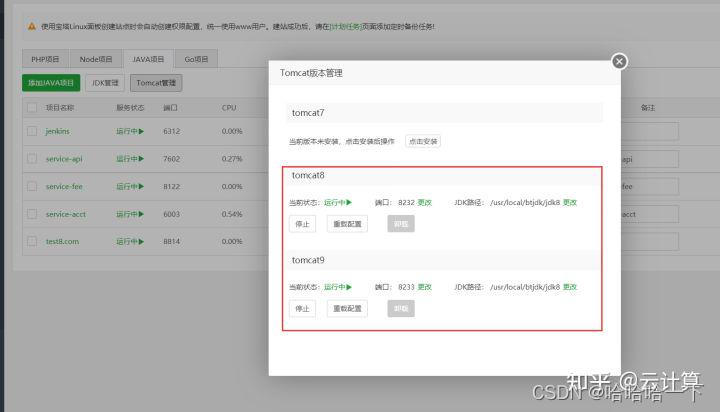Stop tomcat9 with 停止 button
This screenshot has width=720, height=412.
302,308
